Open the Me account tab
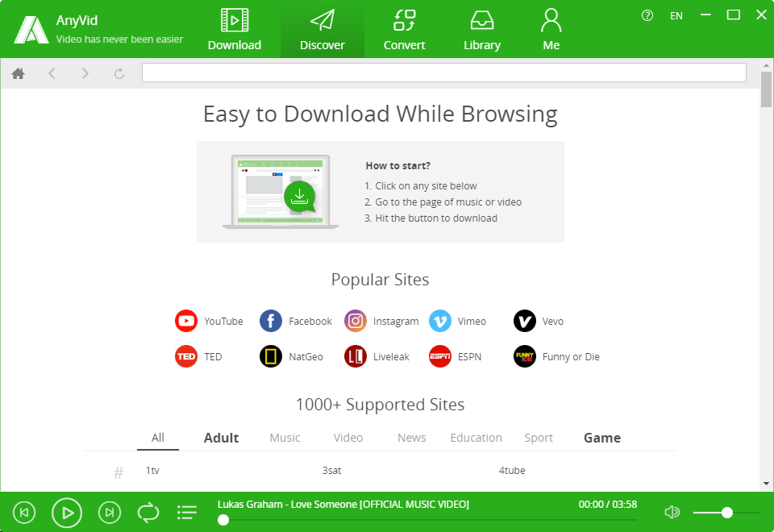The image size is (774, 532). (551, 30)
